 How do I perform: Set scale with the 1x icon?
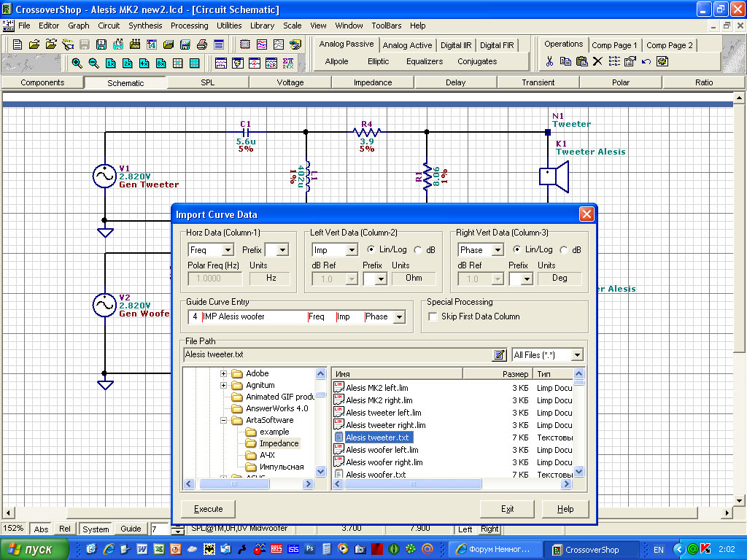[x=111, y=63]
